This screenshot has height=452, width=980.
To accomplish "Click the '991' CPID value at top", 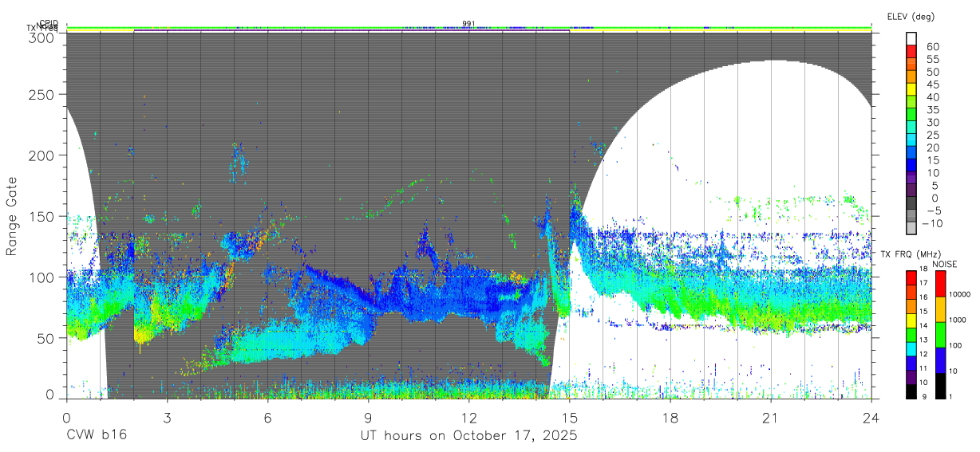I will 468,24.
